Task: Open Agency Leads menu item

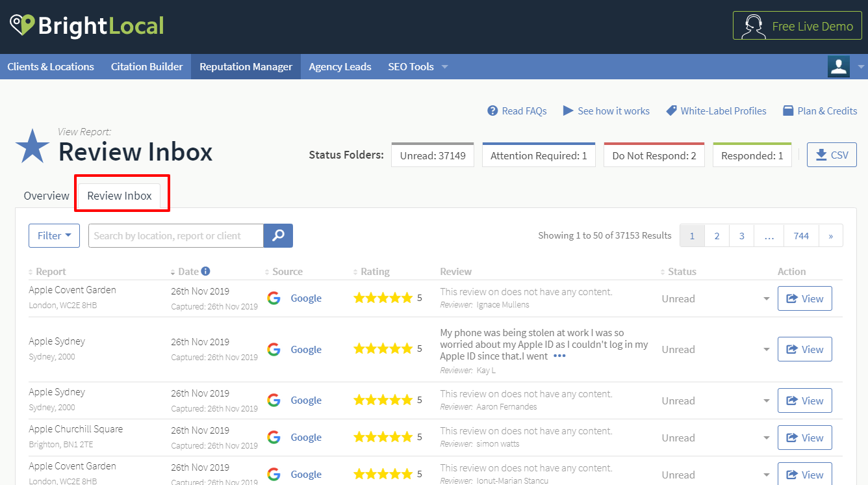Action: pyautogui.click(x=340, y=66)
